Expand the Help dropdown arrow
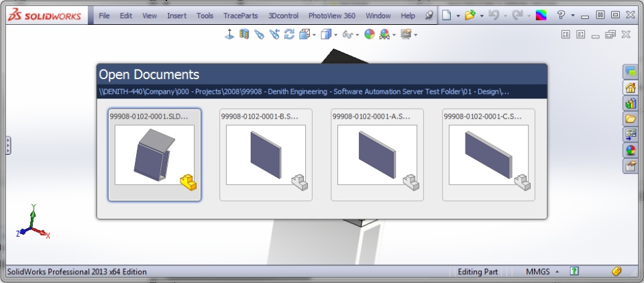The image size is (644, 283). [572, 16]
